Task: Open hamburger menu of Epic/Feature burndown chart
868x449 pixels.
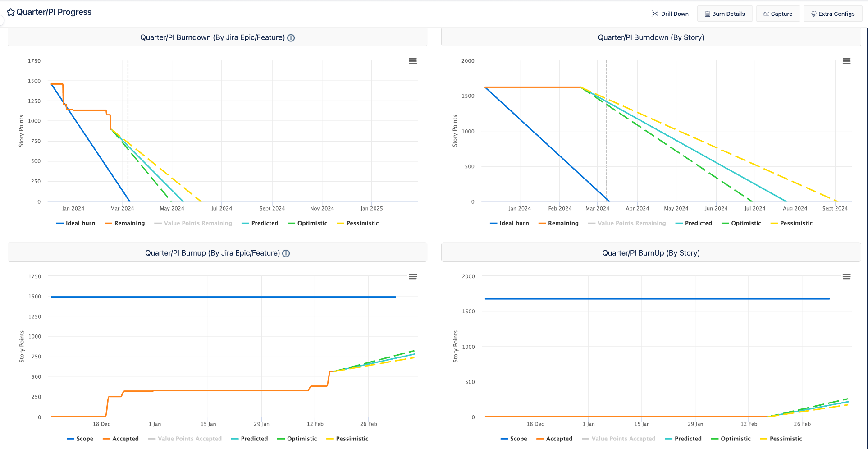Action: pos(413,61)
